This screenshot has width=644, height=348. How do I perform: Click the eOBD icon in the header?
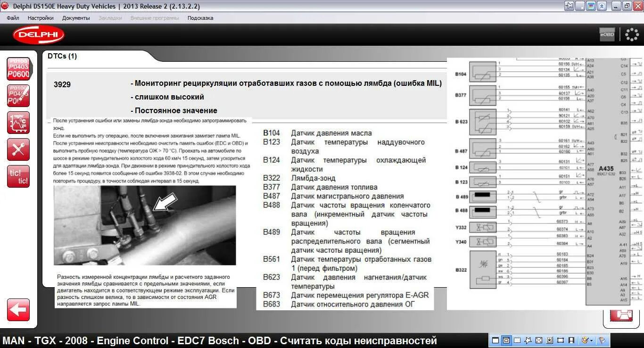click(x=607, y=34)
